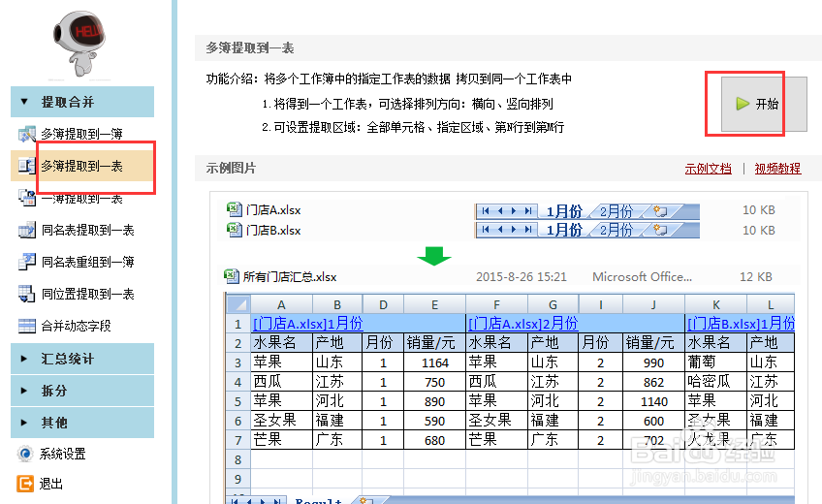822x504 pixels.
Task: Click the Result sheet tab
Action: tap(318, 500)
